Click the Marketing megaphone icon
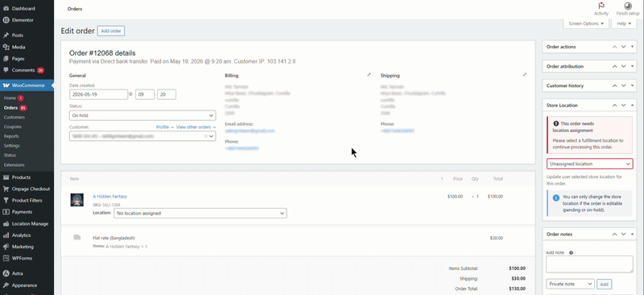 point(6,247)
